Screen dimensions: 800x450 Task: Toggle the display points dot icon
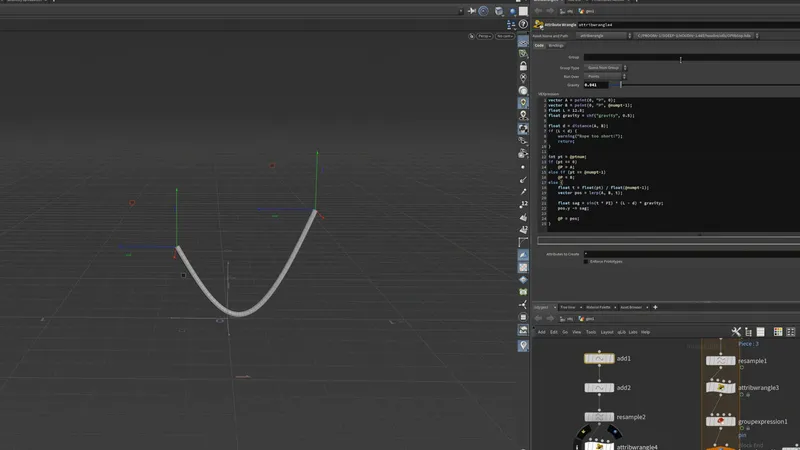pyautogui.click(x=523, y=167)
